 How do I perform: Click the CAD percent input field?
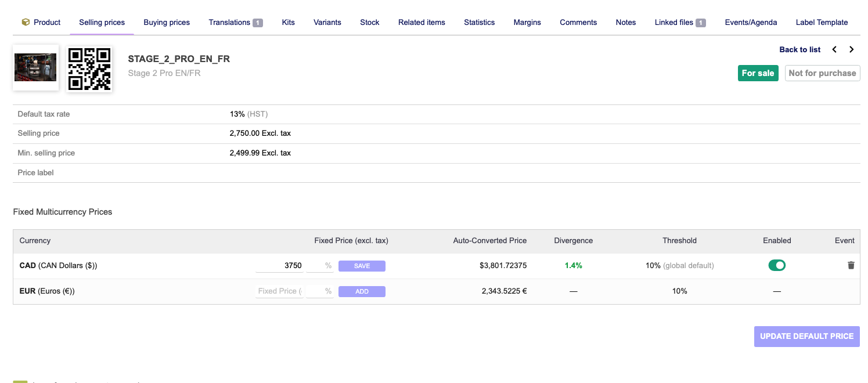[x=319, y=266]
